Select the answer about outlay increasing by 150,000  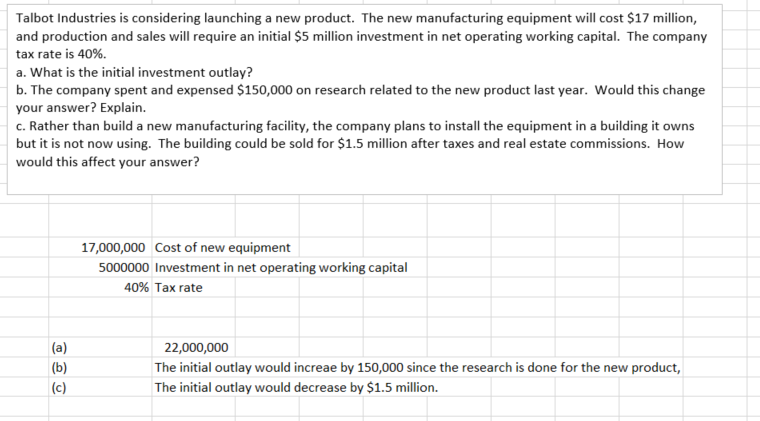point(417,368)
